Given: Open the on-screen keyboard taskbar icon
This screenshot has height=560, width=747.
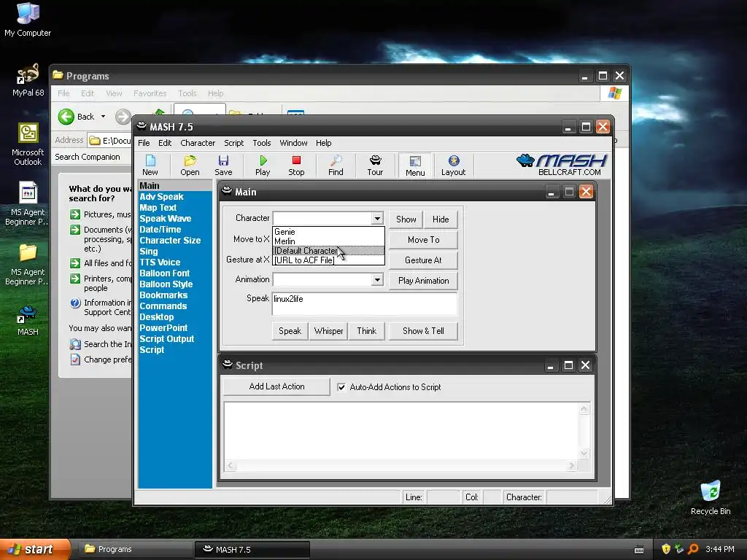Looking at the screenshot, I should click(x=639, y=550).
